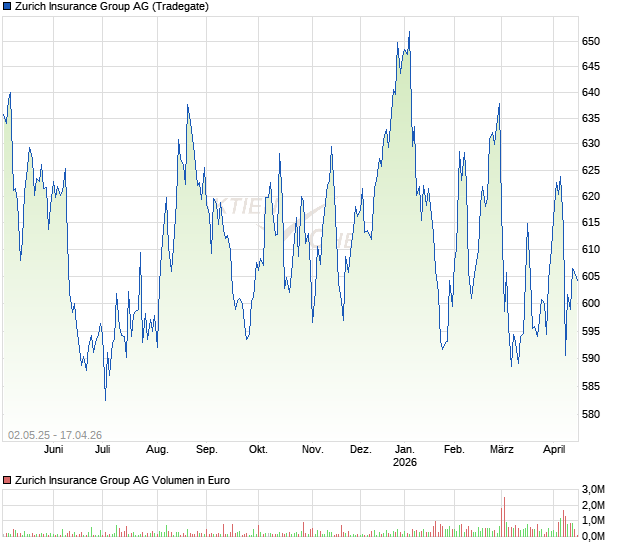Click the 580 price axis label
This screenshot has height=546, width=620.
[591, 415]
